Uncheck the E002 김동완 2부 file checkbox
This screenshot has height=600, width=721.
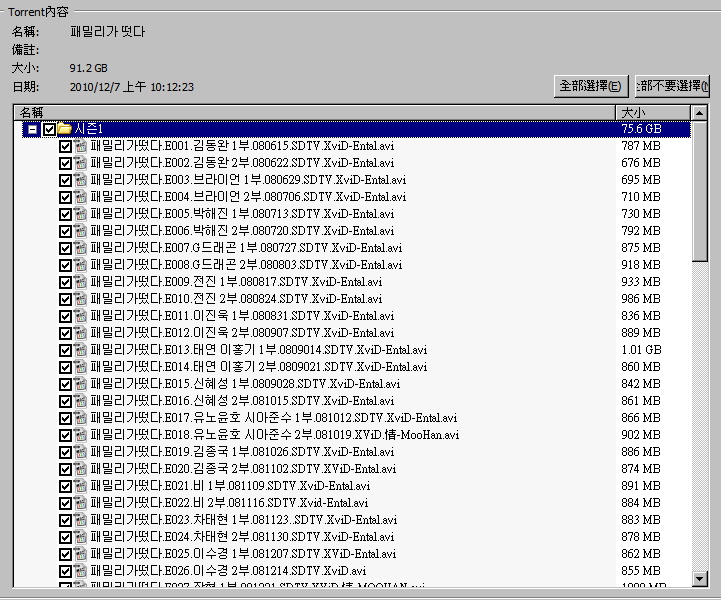click(65, 164)
